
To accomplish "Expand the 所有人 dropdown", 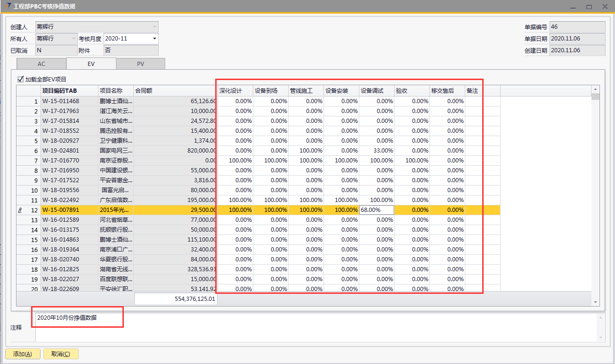I will coord(73,39).
